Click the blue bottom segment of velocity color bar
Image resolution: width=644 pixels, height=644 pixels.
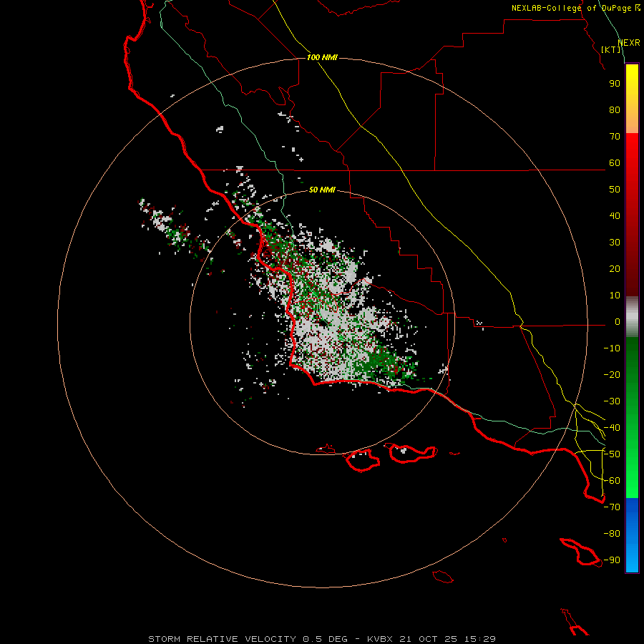point(632,535)
